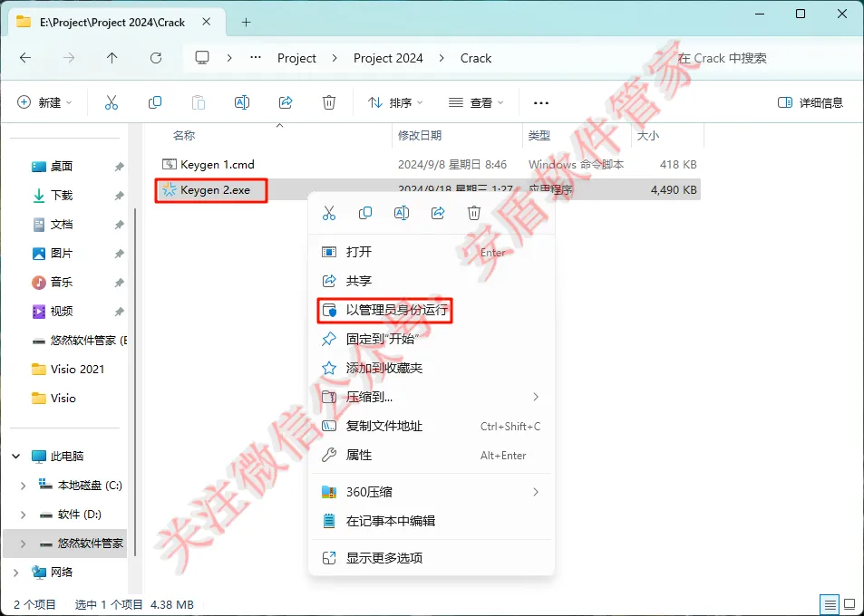864x616 pixels.
Task: Click the This PC monitor icon in the address bar
Action: click(202, 58)
